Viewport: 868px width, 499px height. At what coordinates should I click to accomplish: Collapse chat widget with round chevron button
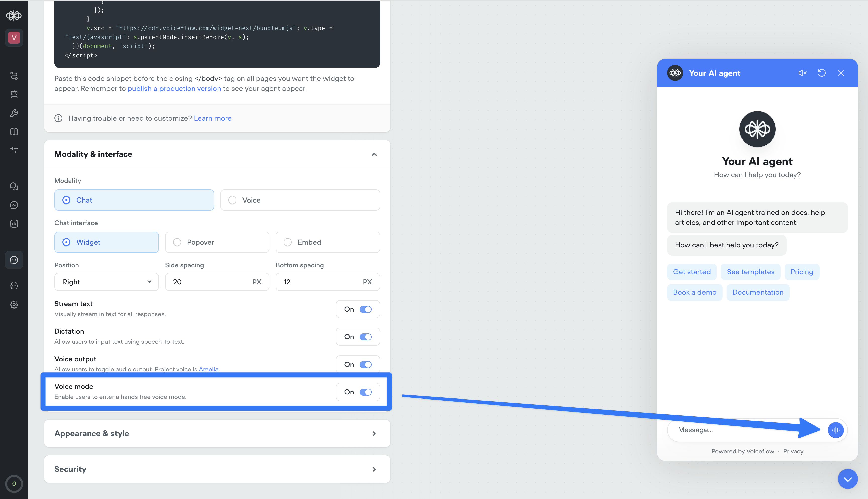coord(847,479)
